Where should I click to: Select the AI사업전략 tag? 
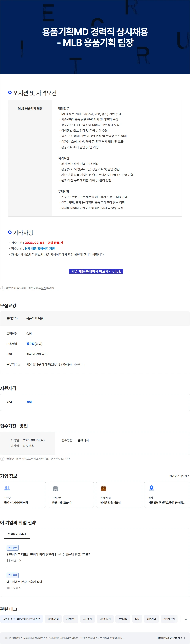169,619
